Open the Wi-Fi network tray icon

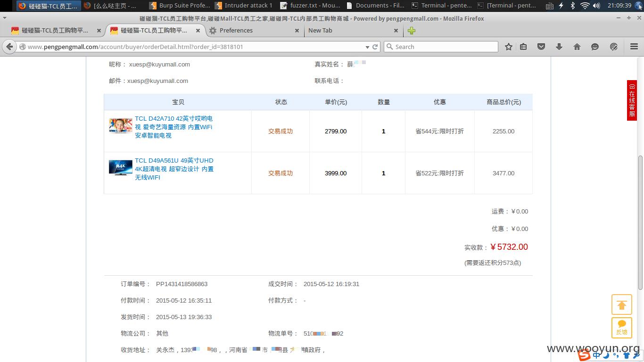[585, 6]
